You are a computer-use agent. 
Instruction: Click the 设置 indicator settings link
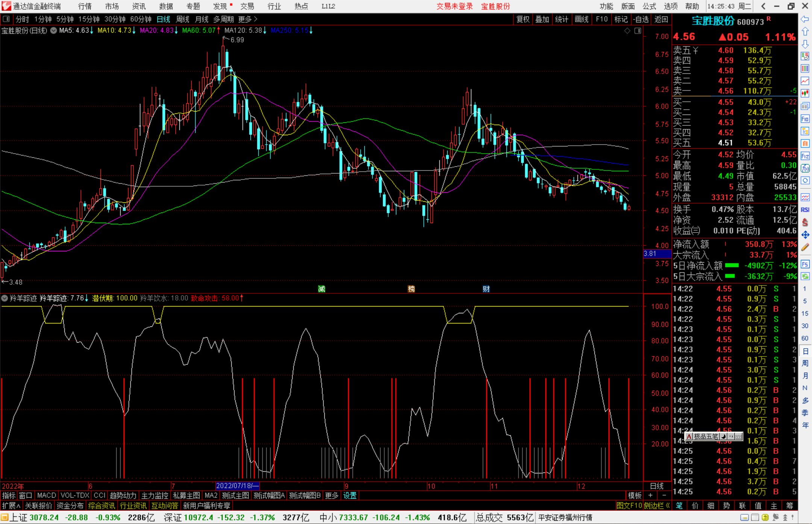tap(350, 495)
